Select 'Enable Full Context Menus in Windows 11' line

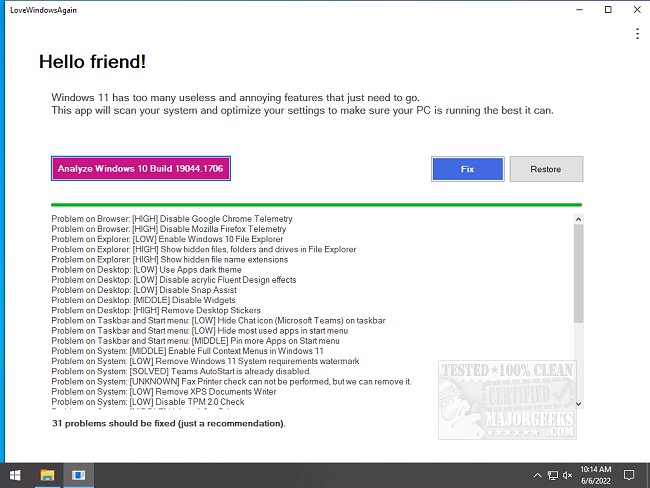pos(187,351)
